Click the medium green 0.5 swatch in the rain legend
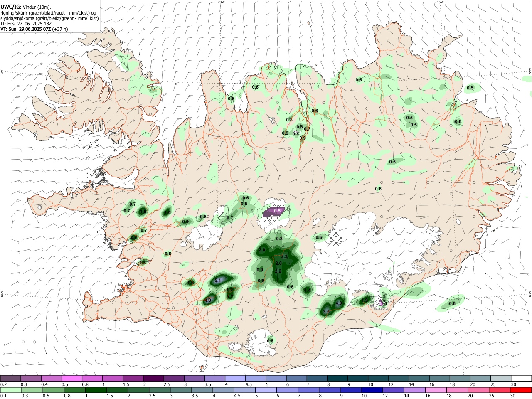 point(53,390)
